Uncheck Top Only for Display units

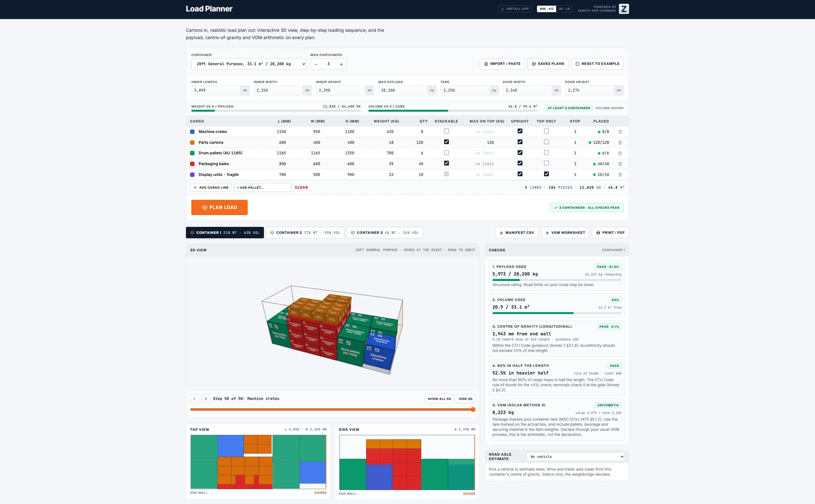tap(546, 174)
